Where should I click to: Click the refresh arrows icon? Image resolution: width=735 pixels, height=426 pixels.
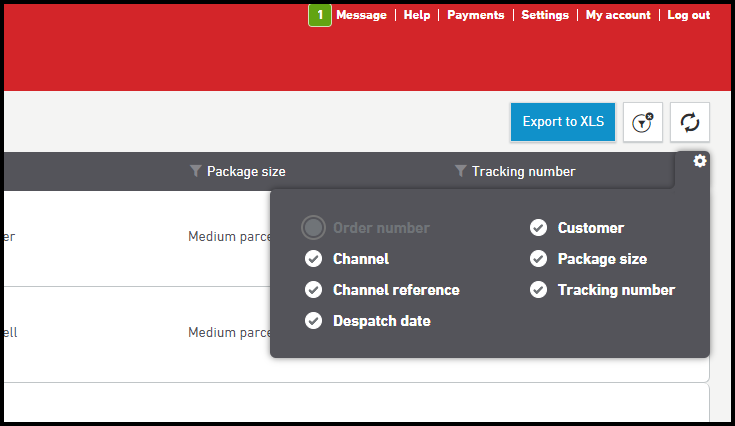[x=689, y=122]
